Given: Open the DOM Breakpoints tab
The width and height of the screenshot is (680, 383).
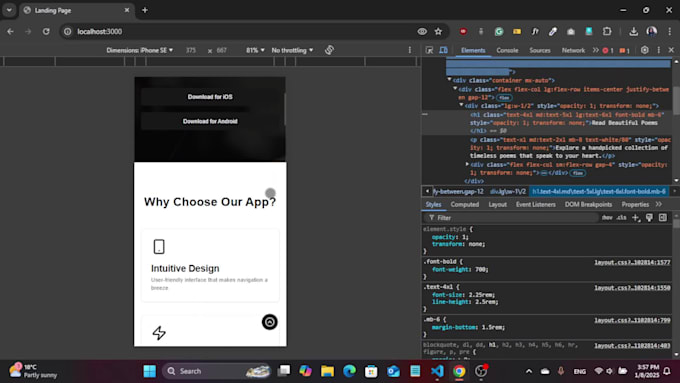Looking at the screenshot, I should click(588, 204).
